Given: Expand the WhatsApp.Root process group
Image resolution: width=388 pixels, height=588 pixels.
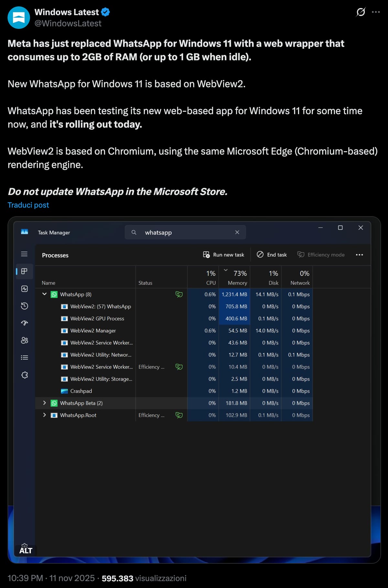Looking at the screenshot, I should 45,415.
